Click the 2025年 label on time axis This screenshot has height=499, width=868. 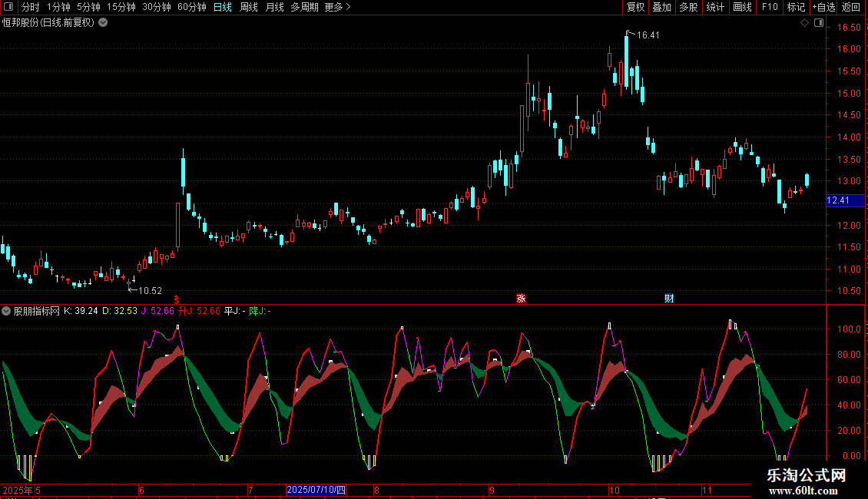(18, 490)
